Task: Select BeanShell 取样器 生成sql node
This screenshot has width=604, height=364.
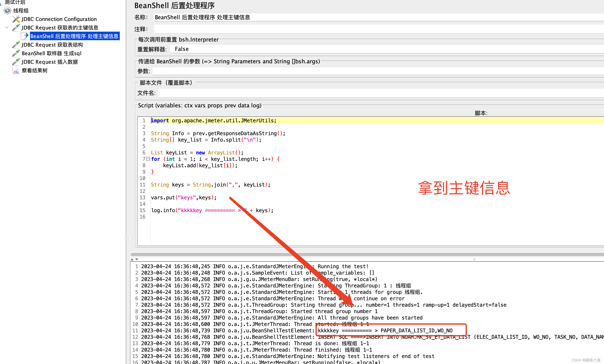Action: (x=52, y=53)
